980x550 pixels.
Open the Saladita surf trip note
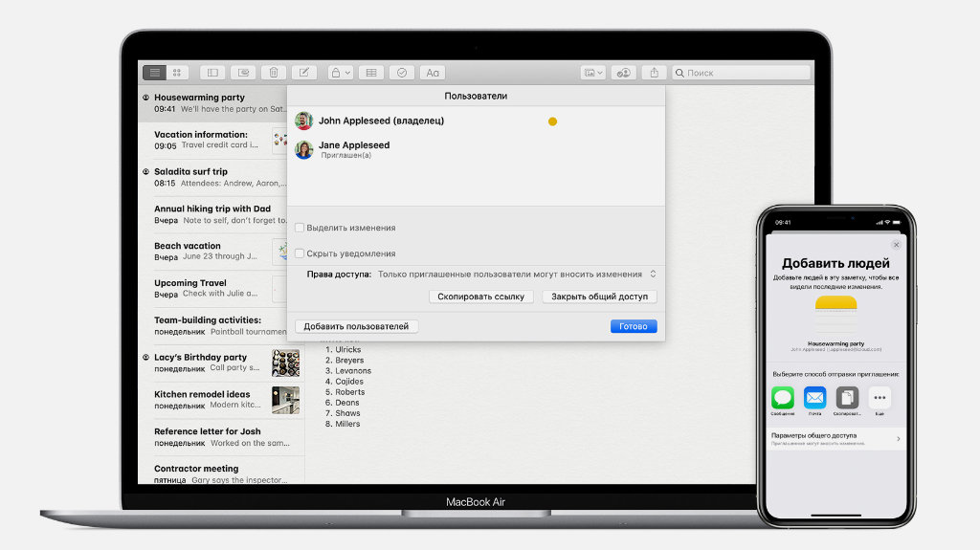pyautogui.click(x=213, y=177)
